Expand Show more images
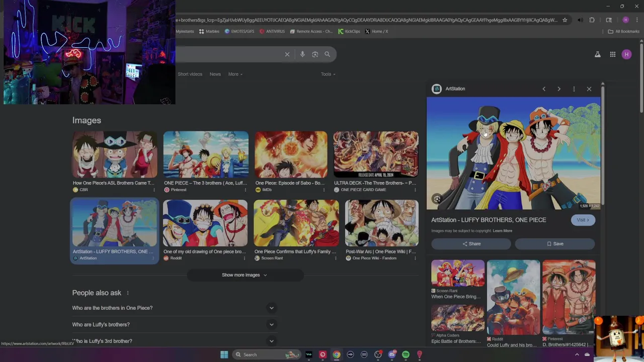Viewport: 644px width, 362px height. click(x=245, y=275)
